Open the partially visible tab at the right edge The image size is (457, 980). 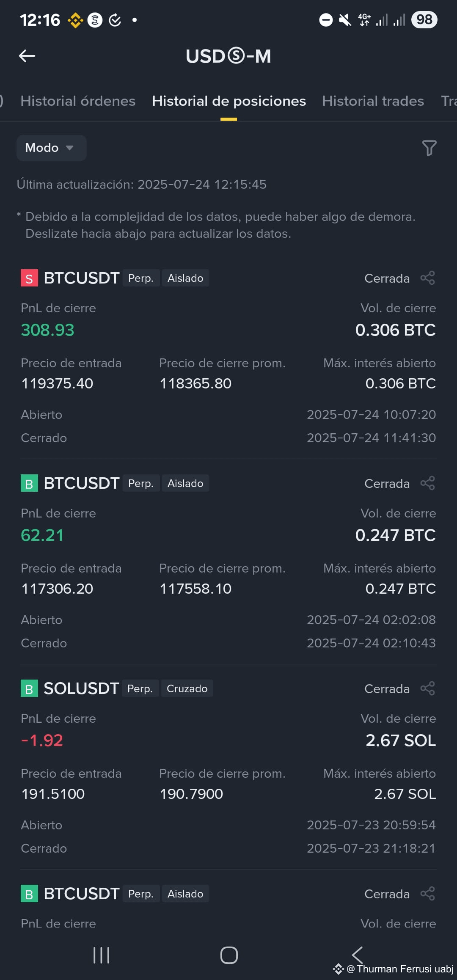tap(449, 101)
